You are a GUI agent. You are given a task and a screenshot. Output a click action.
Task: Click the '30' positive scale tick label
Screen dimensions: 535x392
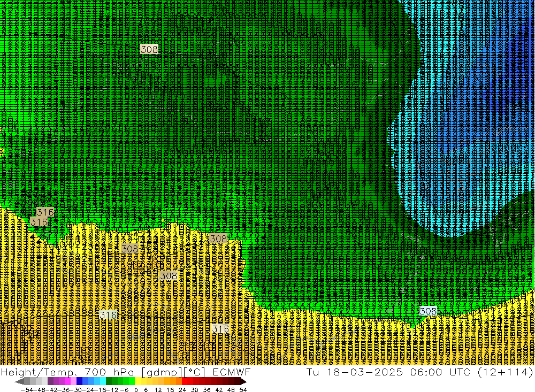coord(195,390)
